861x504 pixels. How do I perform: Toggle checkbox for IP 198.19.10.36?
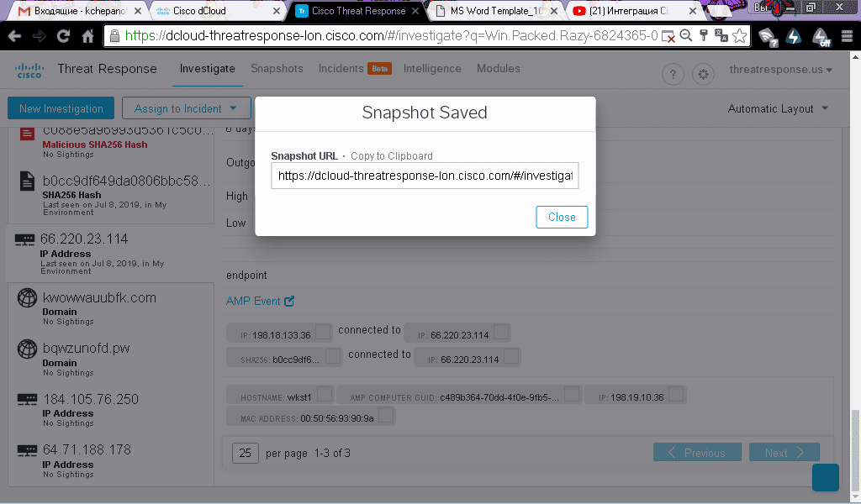click(676, 394)
